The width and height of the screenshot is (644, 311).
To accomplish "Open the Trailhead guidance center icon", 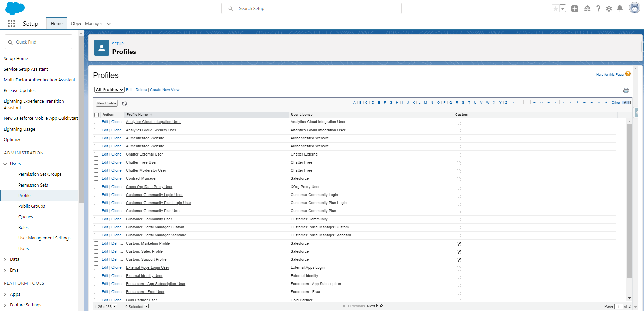I will [x=587, y=9].
